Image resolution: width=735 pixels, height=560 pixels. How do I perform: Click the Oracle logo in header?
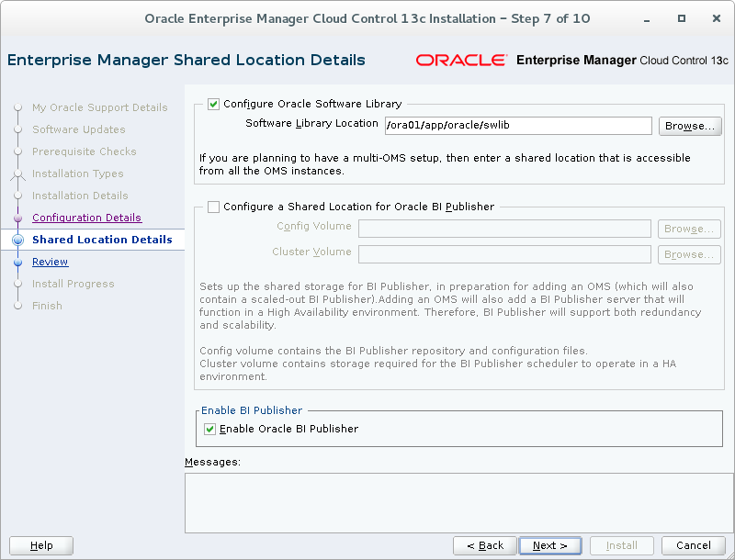point(461,61)
